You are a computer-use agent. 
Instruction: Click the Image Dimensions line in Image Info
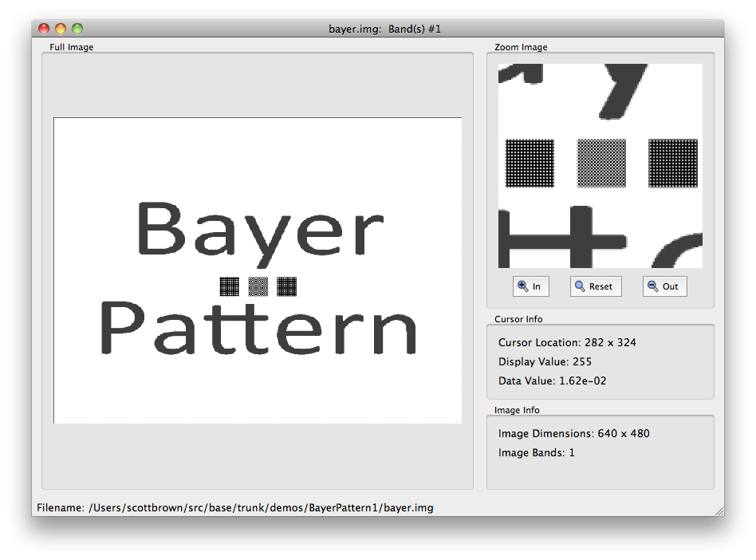pos(573,433)
